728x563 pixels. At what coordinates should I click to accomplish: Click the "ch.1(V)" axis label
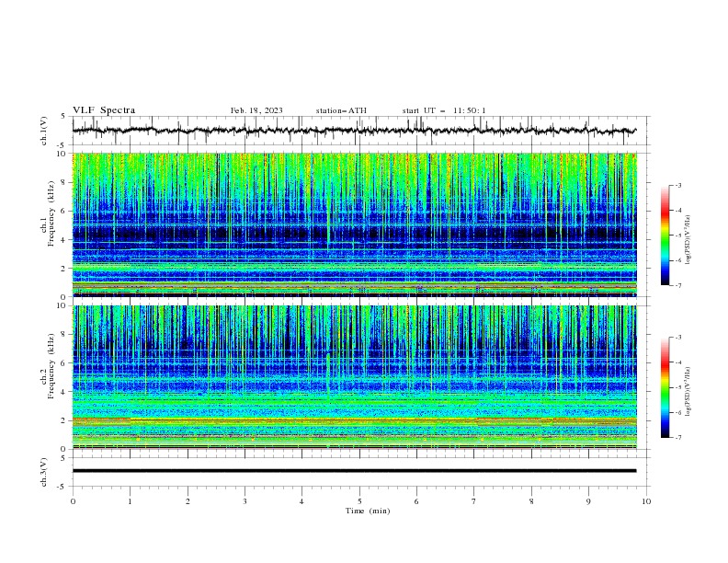[x=44, y=131]
